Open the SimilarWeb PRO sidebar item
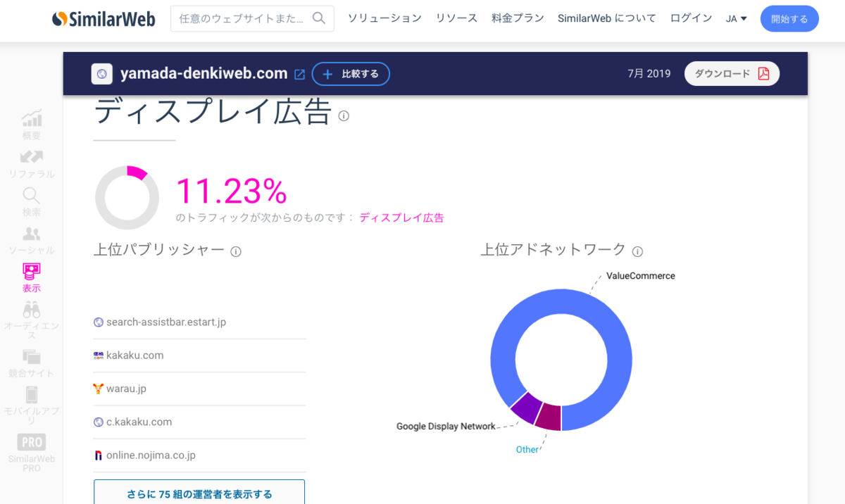The width and height of the screenshot is (845, 504). click(x=31, y=449)
